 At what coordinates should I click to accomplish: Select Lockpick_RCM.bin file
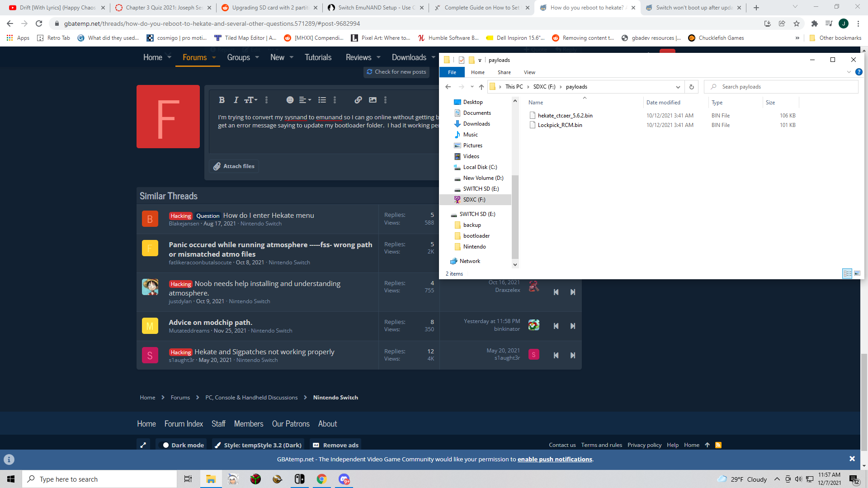click(x=560, y=125)
